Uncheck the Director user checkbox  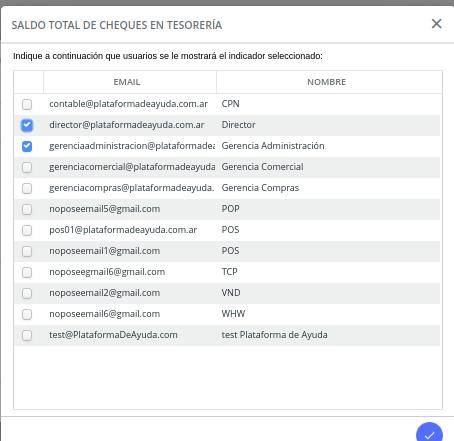[x=27, y=125]
